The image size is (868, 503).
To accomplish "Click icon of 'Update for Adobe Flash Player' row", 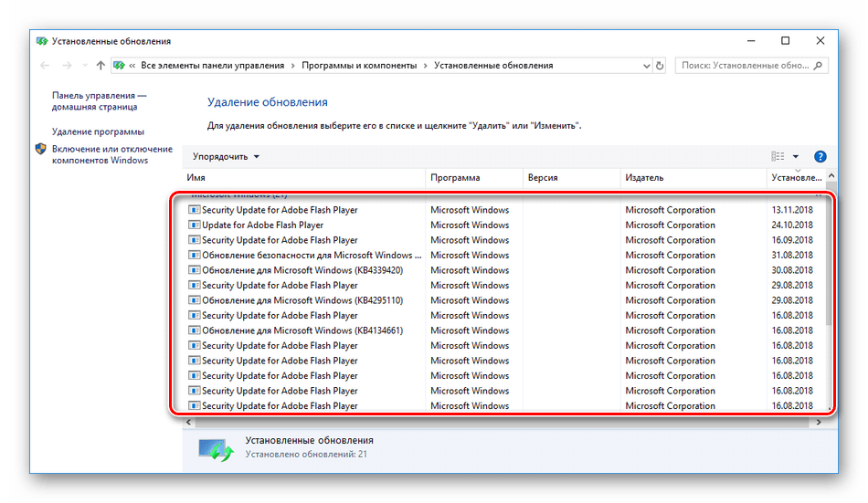I will tap(194, 225).
